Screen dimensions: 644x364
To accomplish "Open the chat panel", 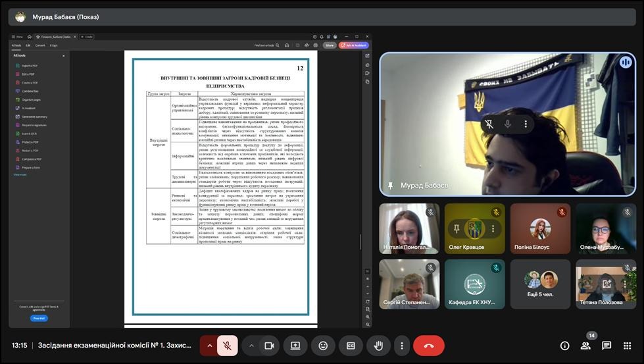I will pyautogui.click(x=607, y=346).
